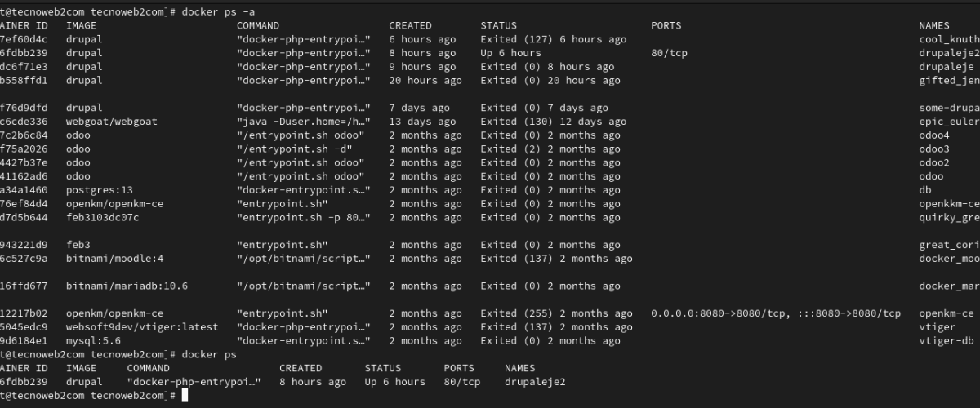The height and width of the screenshot is (408, 980).
Task: Click the 80/tcp port in the first table
Action: coord(669,53)
